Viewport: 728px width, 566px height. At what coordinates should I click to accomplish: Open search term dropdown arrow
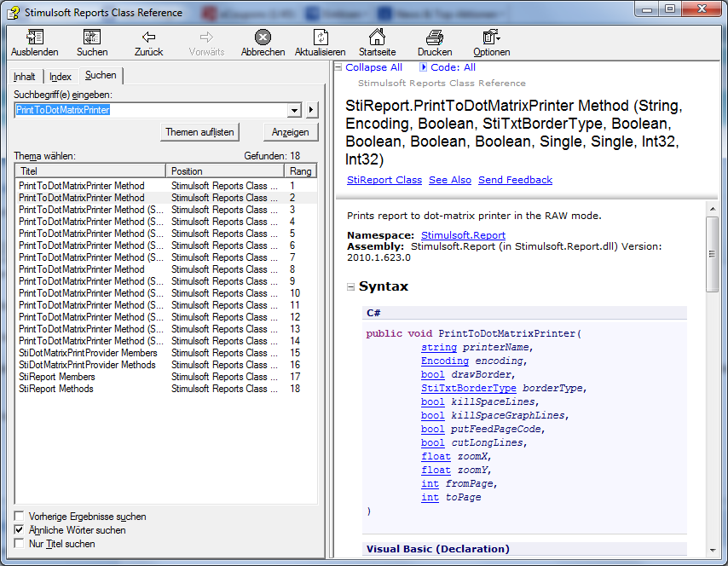tap(294, 110)
